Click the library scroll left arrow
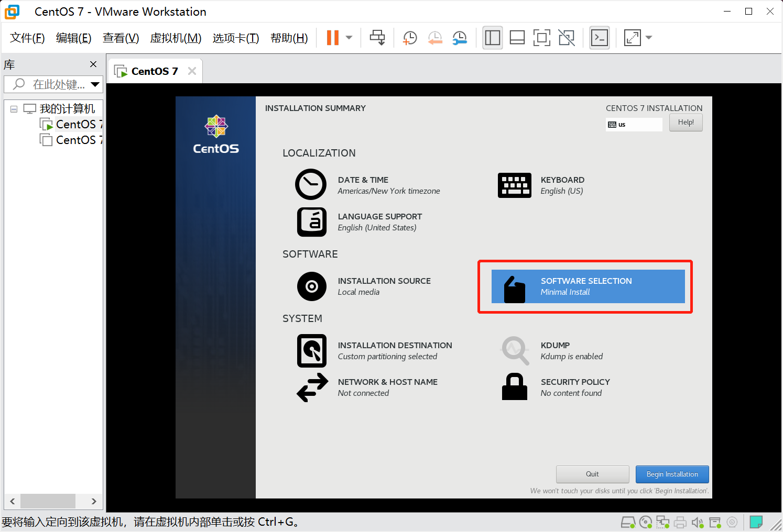The width and height of the screenshot is (783, 532). [x=12, y=501]
